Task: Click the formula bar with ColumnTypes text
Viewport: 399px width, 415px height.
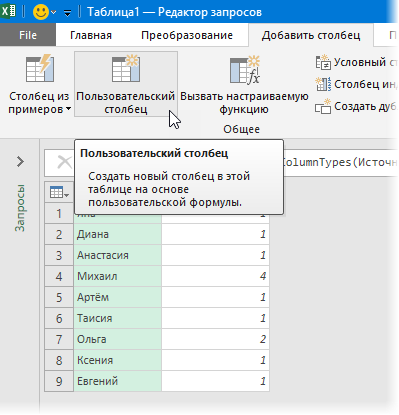Action: click(x=340, y=162)
